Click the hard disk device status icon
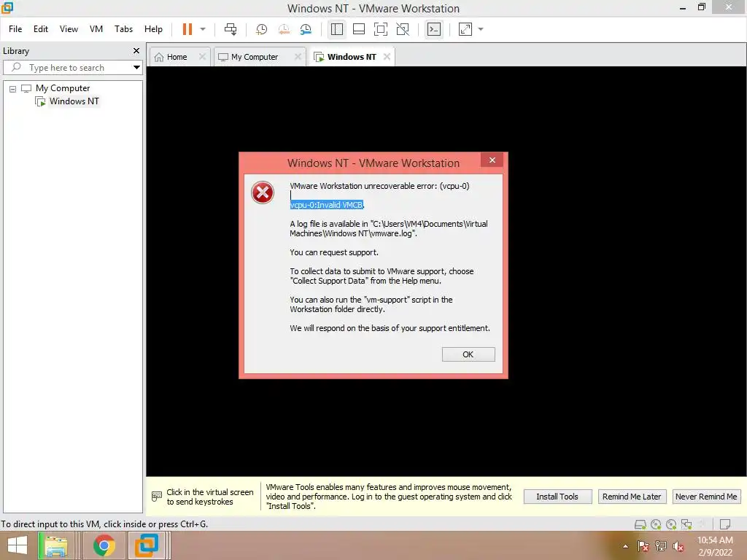 pyautogui.click(x=640, y=524)
